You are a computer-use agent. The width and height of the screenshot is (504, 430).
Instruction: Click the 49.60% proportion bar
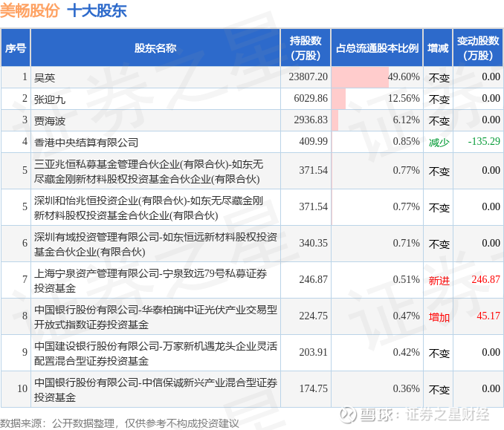pos(360,77)
